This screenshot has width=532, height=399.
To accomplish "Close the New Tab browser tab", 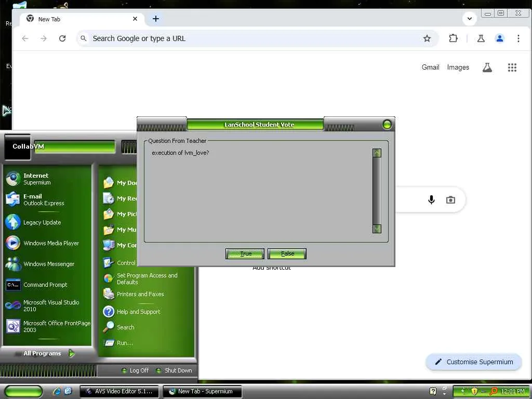I will tap(135, 19).
